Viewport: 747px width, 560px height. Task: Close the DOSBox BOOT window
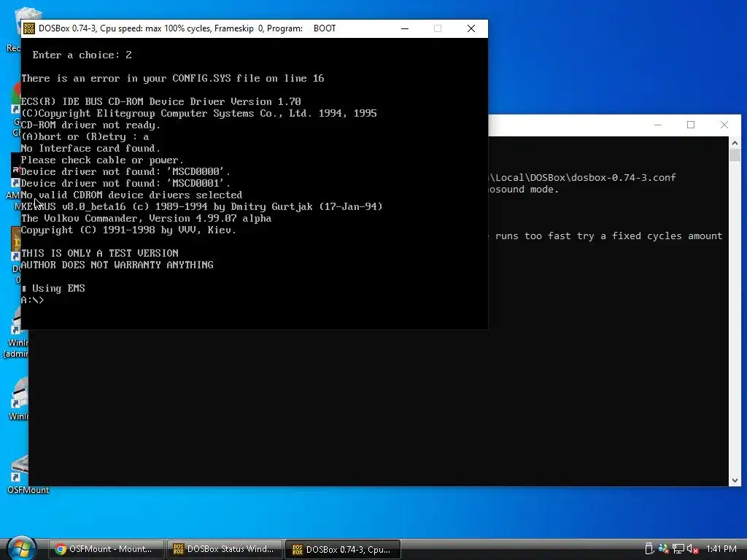pos(471,28)
